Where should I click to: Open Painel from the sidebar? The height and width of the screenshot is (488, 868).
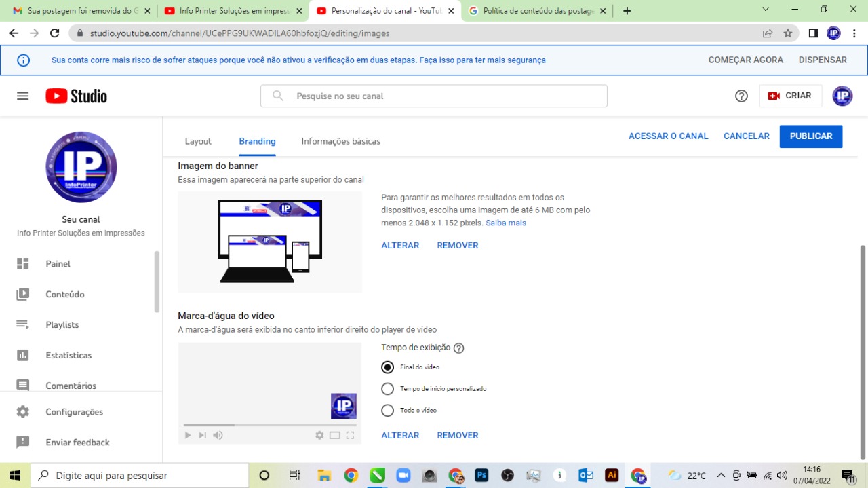coord(58,264)
